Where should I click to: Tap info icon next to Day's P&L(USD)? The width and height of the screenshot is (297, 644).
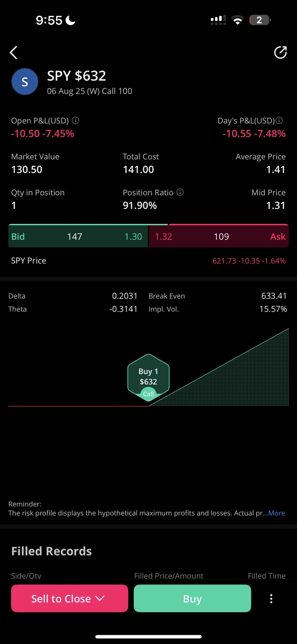[279, 121]
